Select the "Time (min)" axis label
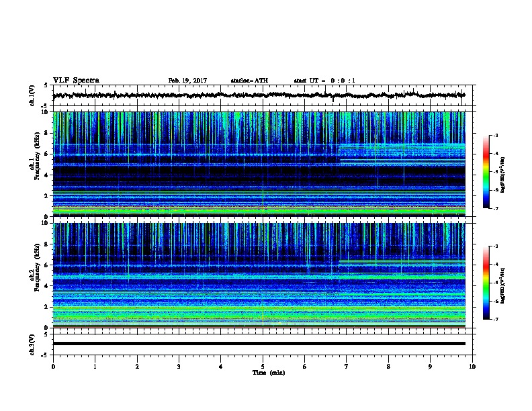Image resolution: width=532 pixels, height=411 pixels. coord(269,373)
